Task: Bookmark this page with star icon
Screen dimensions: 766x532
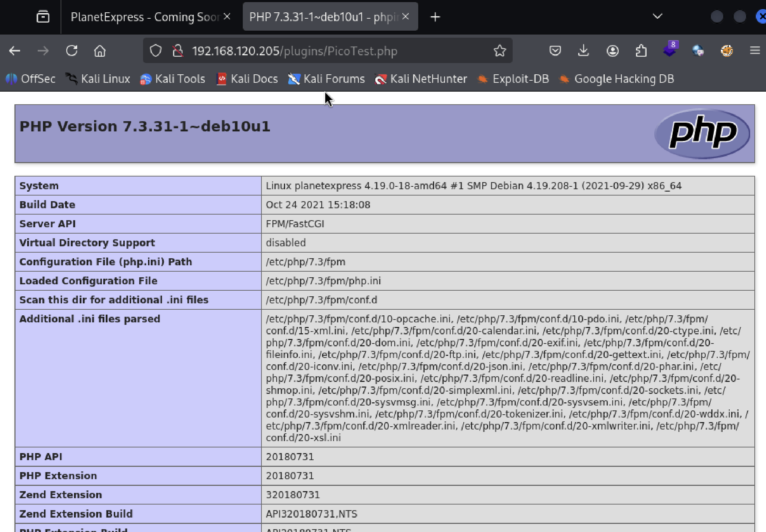Action: 500,51
